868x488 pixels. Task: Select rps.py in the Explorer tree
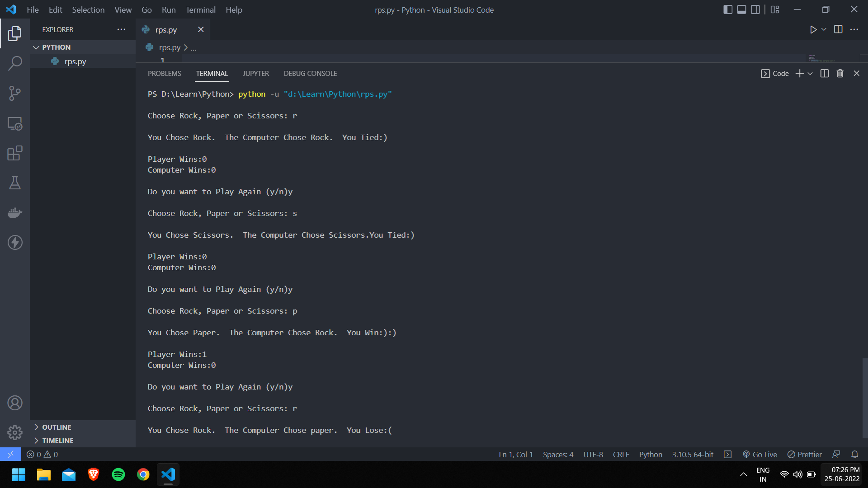(x=75, y=61)
